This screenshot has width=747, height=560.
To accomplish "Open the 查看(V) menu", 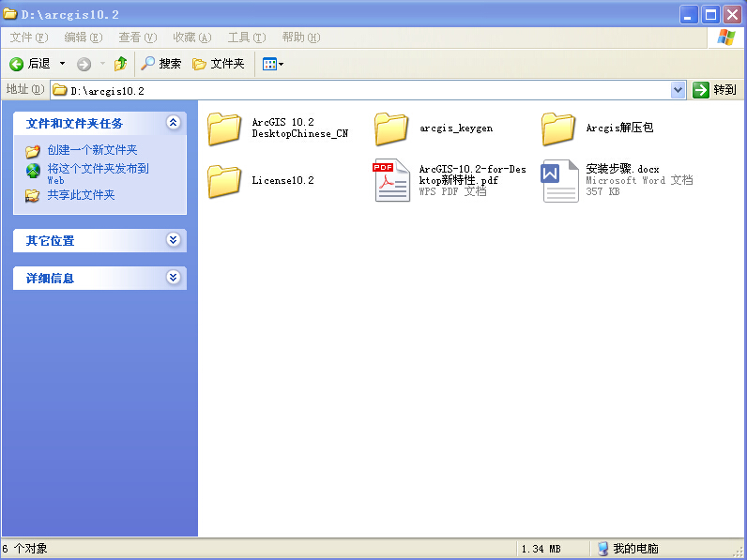I will (x=138, y=38).
